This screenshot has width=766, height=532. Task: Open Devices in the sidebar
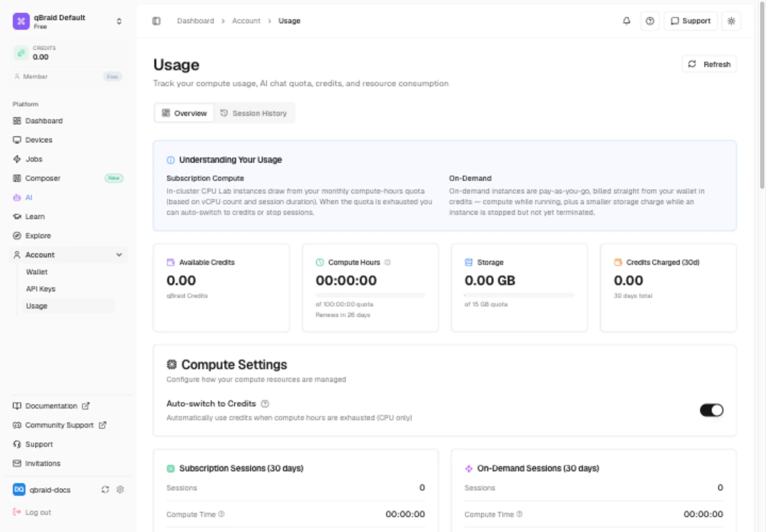click(68, 140)
